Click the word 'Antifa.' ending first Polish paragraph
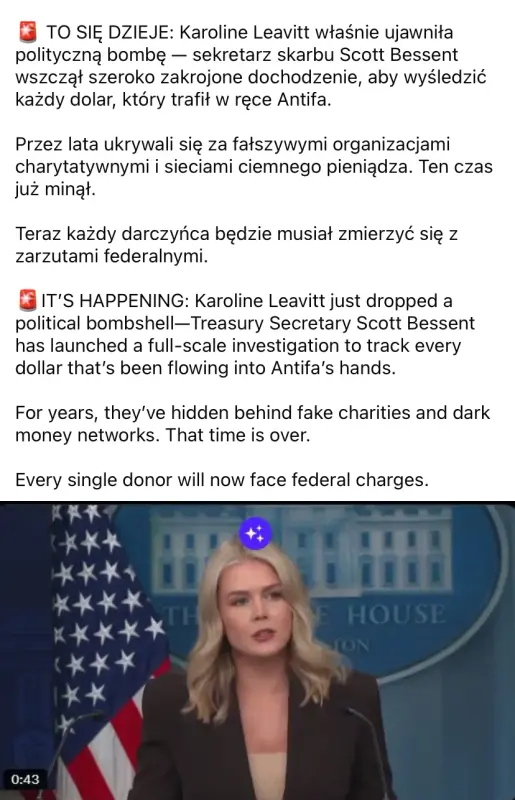Viewport: 515px width, 800px height. coord(304,99)
